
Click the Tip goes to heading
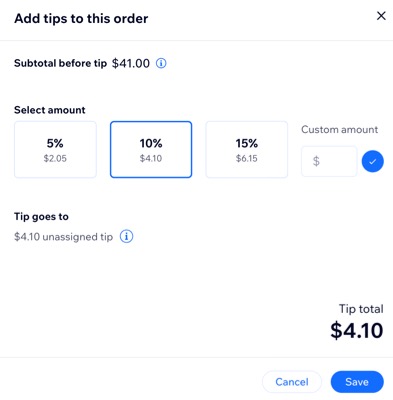(41, 216)
